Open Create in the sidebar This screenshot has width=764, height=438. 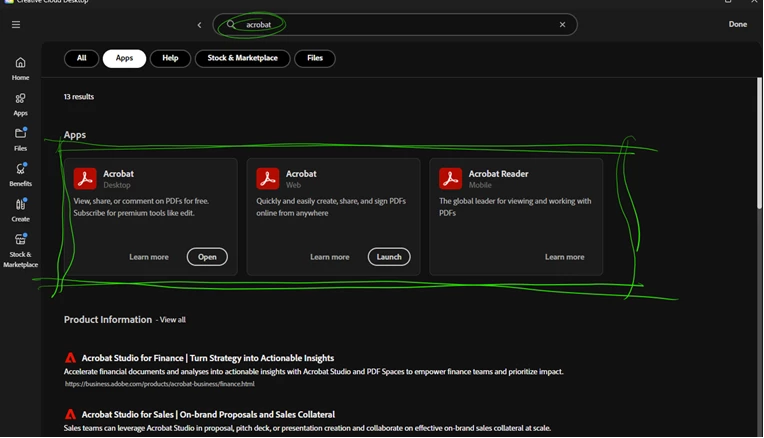(20, 210)
